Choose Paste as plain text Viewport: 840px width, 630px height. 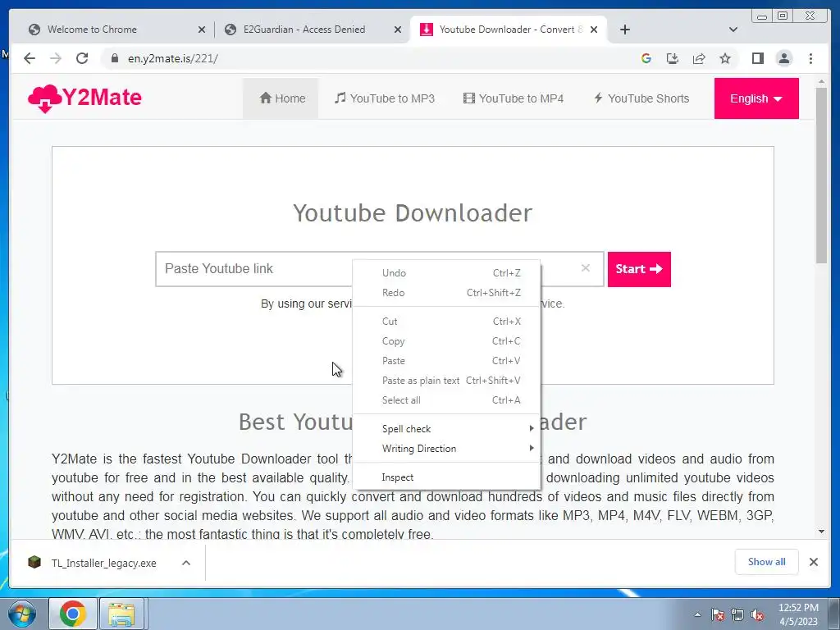pos(447,381)
